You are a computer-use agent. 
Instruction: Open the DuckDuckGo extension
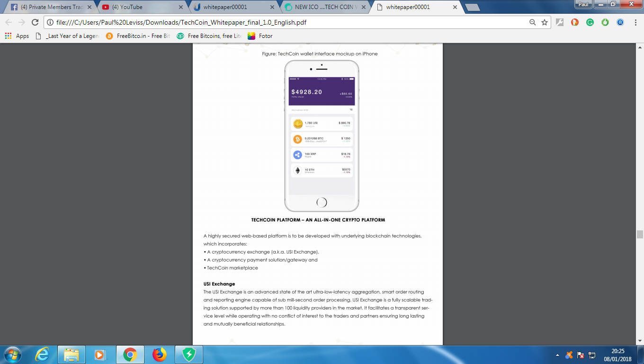(x=575, y=22)
